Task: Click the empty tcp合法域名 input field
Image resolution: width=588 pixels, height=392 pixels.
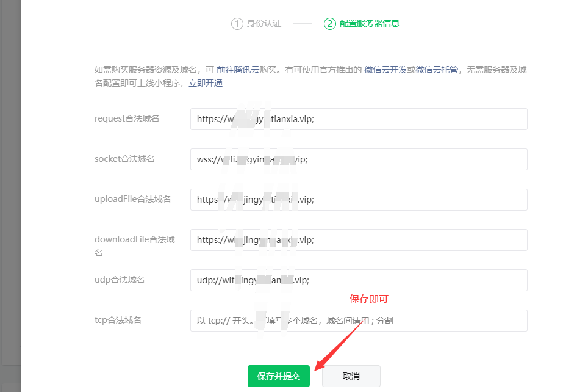Action: (359, 321)
